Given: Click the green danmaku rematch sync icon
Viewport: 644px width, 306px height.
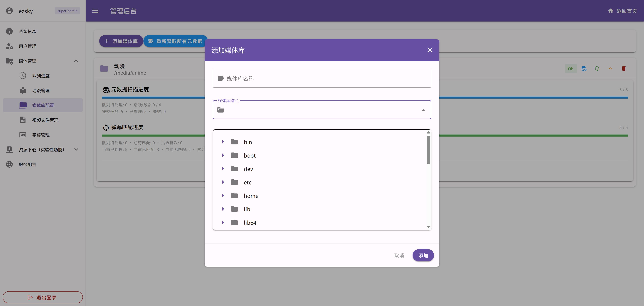Looking at the screenshot, I should pyautogui.click(x=597, y=68).
